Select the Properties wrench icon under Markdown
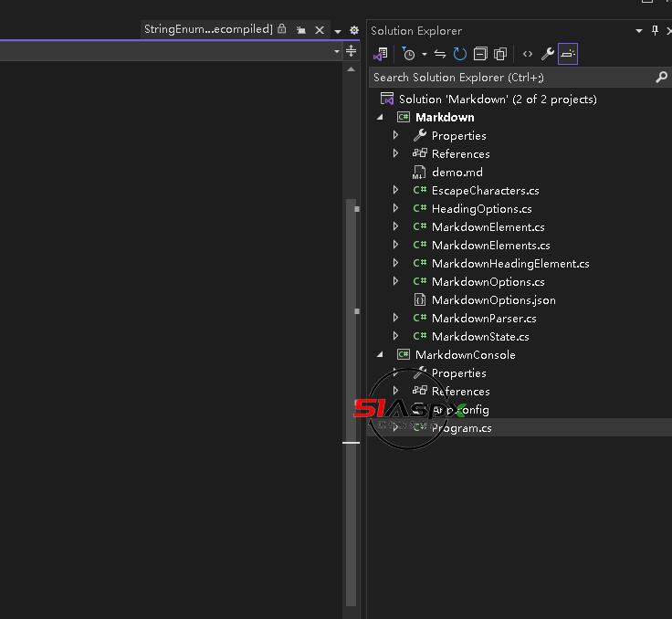 [420, 135]
